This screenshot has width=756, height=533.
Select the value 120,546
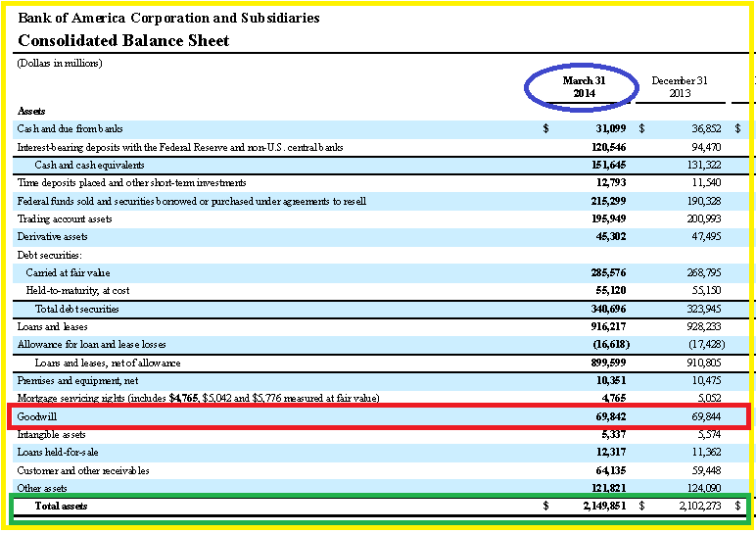(608, 147)
